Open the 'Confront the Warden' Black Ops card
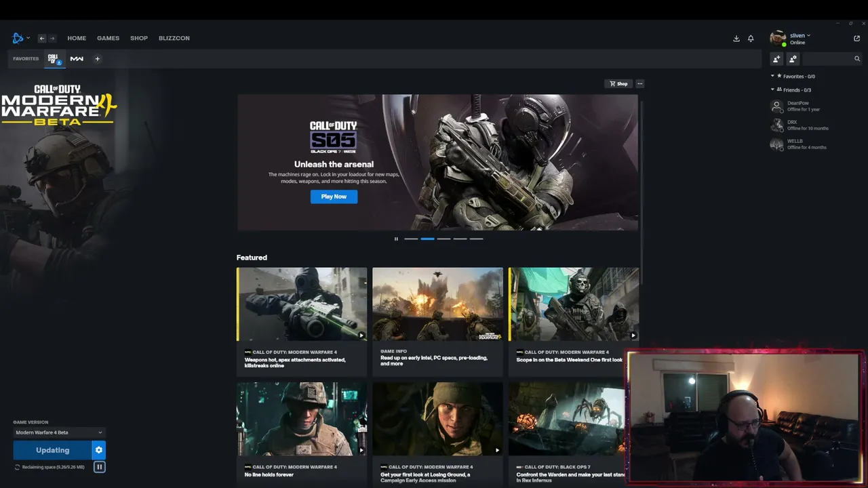Image resolution: width=868 pixels, height=488 pixels. (x=567, y=434)
